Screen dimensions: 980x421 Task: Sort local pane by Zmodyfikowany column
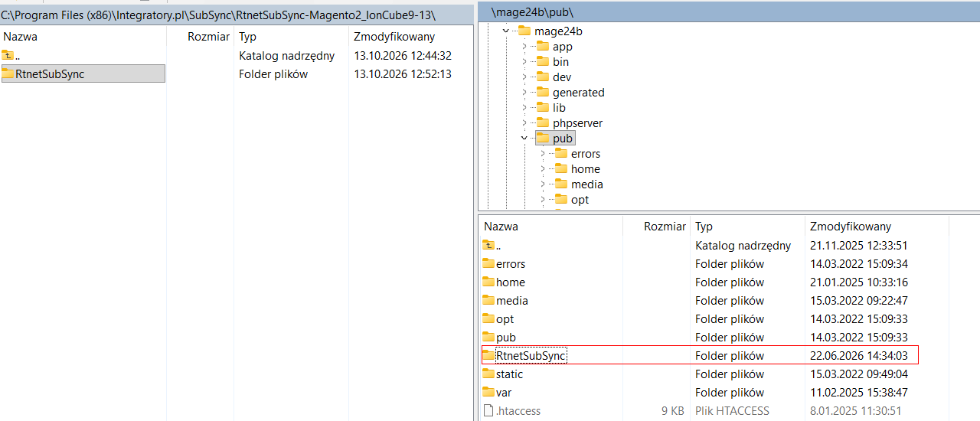(x=410, y=36)
